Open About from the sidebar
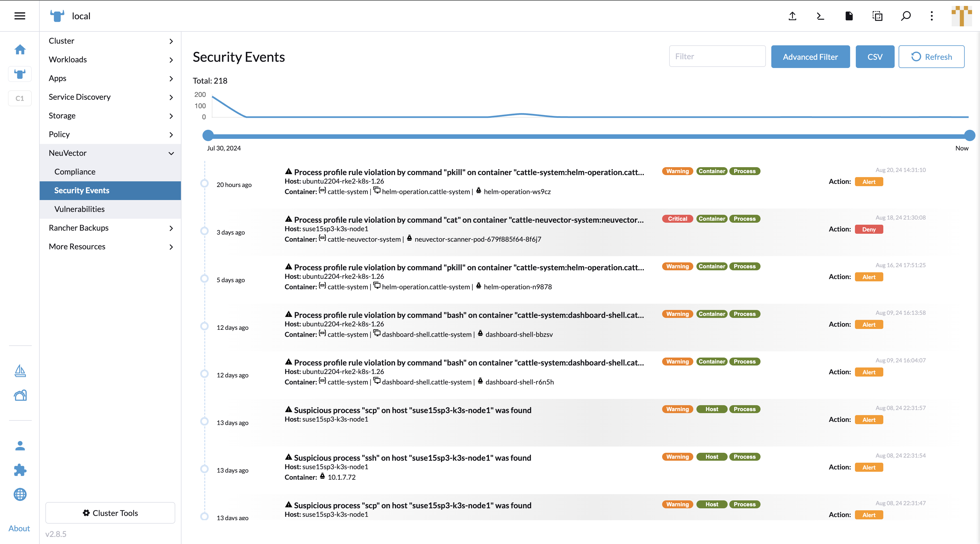Viewport: 980px width, 544px height. [x=19, y=528]
